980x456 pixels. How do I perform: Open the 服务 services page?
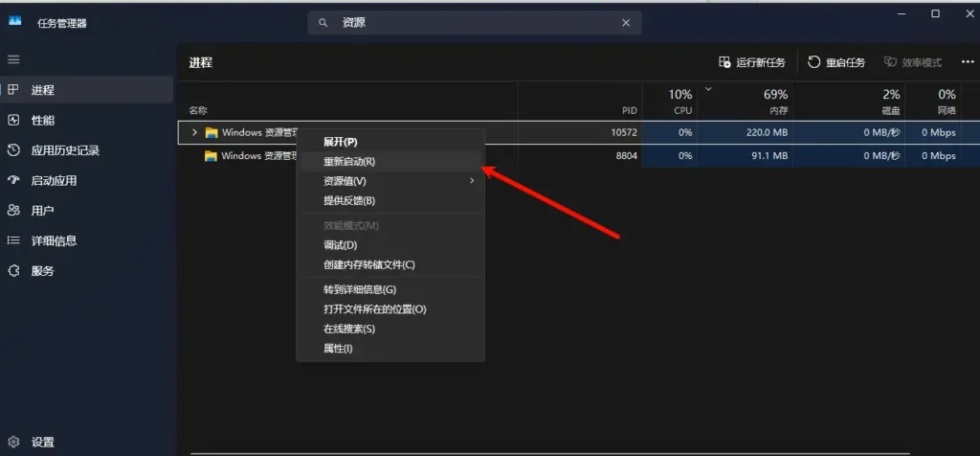click(x=42, y=271)
